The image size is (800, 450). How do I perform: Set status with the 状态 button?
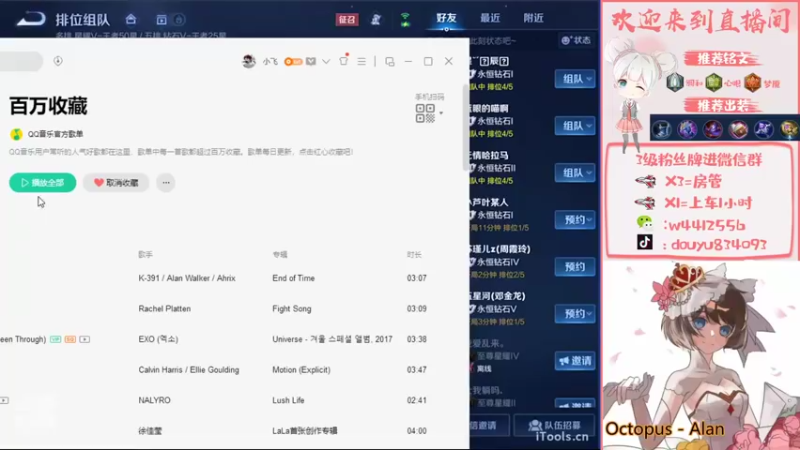[577, 40]
